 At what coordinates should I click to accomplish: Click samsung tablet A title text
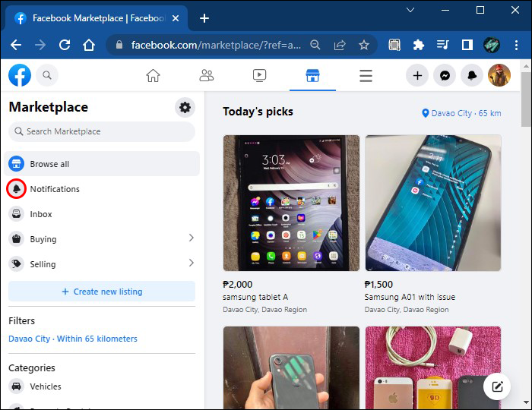tap(255, 297)
